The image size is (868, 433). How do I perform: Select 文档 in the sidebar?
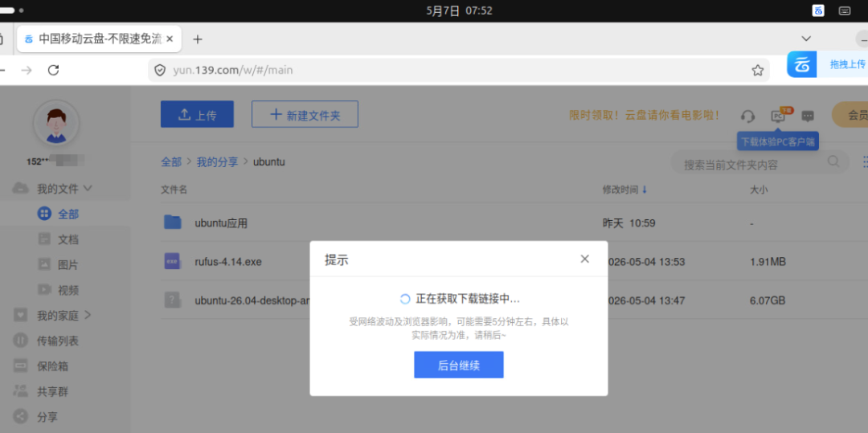[68, 239]
